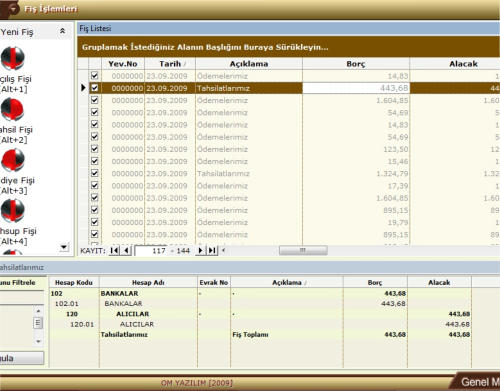Sort details by Evrak No header

(x=214, y=283)
